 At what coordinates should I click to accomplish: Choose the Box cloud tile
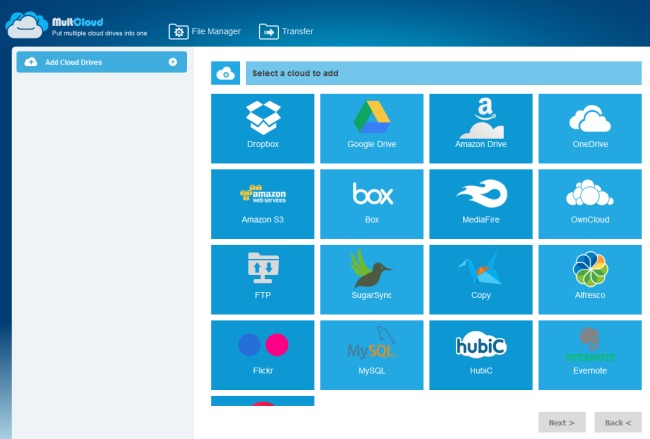371,204
